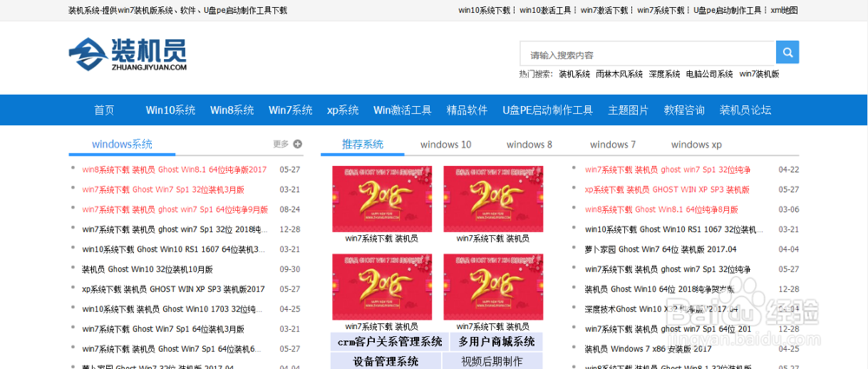Open 装机员 Ghost Win10 32位装机10月版 link
The height and width of the screenshot is (369, 868).
click(x=148, y=269)
